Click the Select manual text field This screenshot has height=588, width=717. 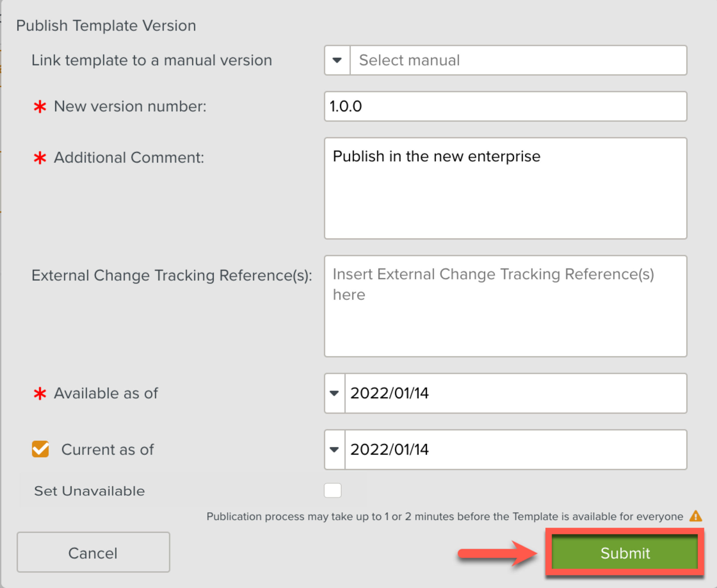click(x=518, y=60)
